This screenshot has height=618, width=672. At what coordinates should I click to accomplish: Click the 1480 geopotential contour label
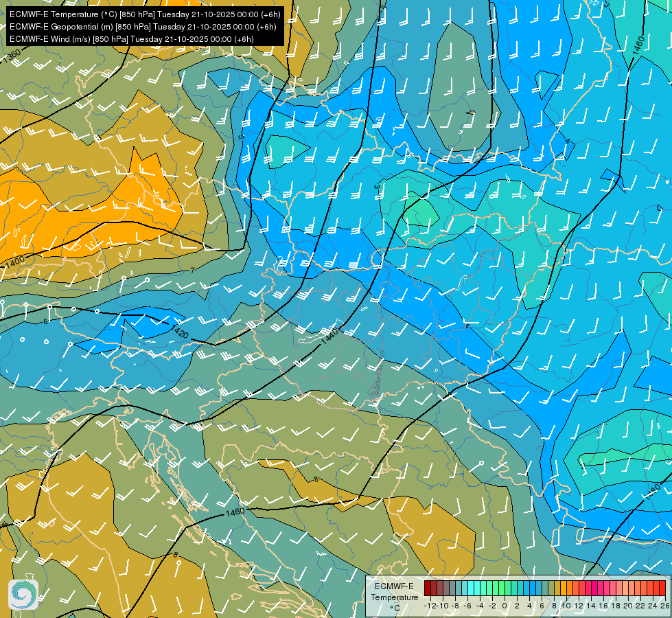(x=653, y=492)
